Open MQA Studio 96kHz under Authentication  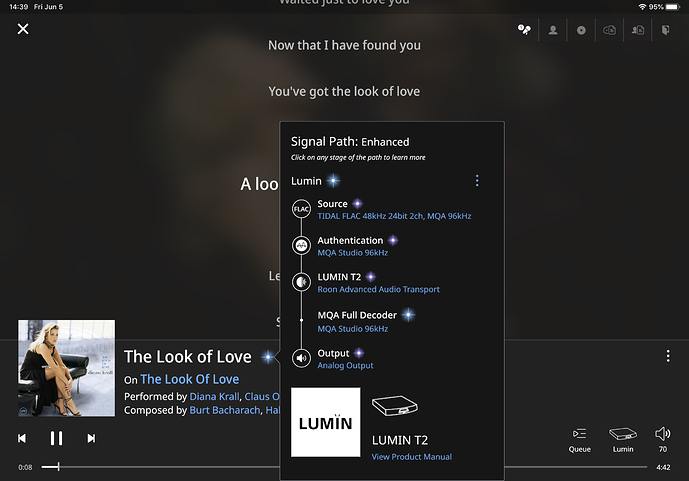pos(352,253)
